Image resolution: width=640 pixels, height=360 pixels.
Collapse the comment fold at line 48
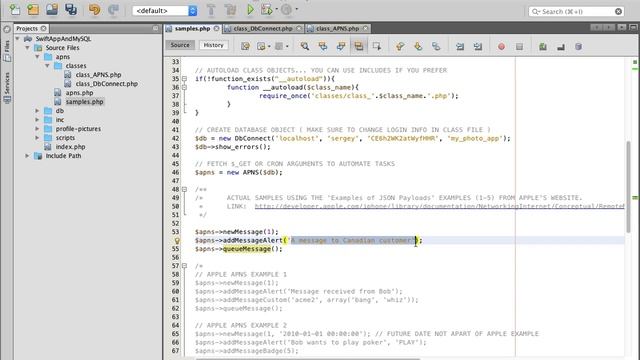(184, 189)
